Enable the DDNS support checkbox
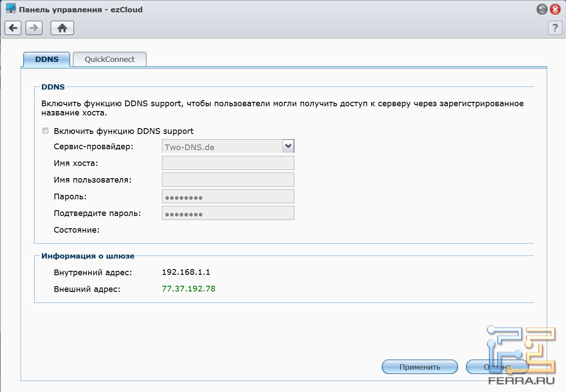Screen dimensions: 566x392 (45, 131)
